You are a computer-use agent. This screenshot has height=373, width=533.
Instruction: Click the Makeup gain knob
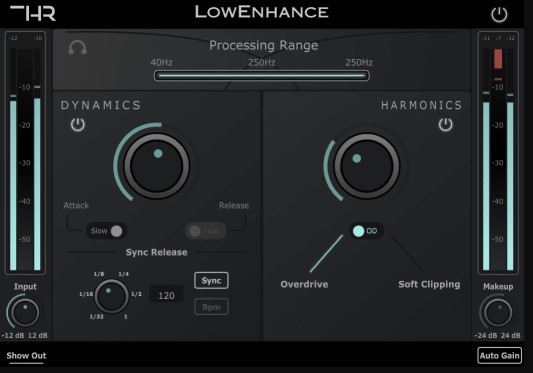(x=498, y=312)
